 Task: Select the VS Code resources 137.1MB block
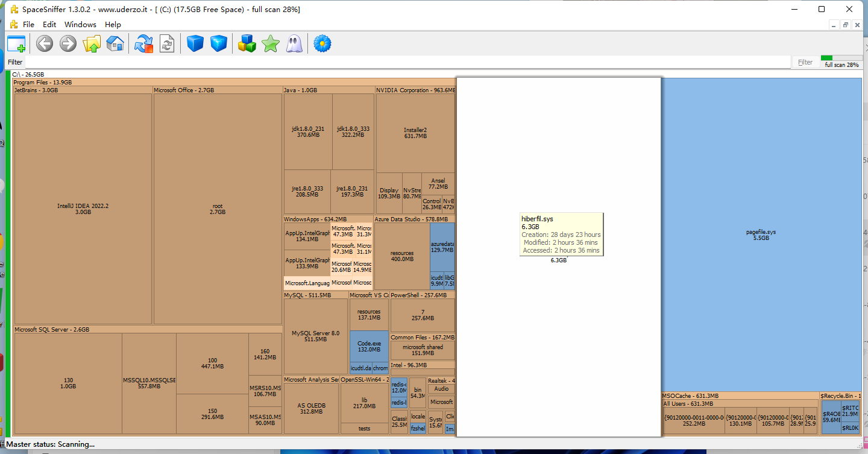pyautogui.click(x=369, y=314)
